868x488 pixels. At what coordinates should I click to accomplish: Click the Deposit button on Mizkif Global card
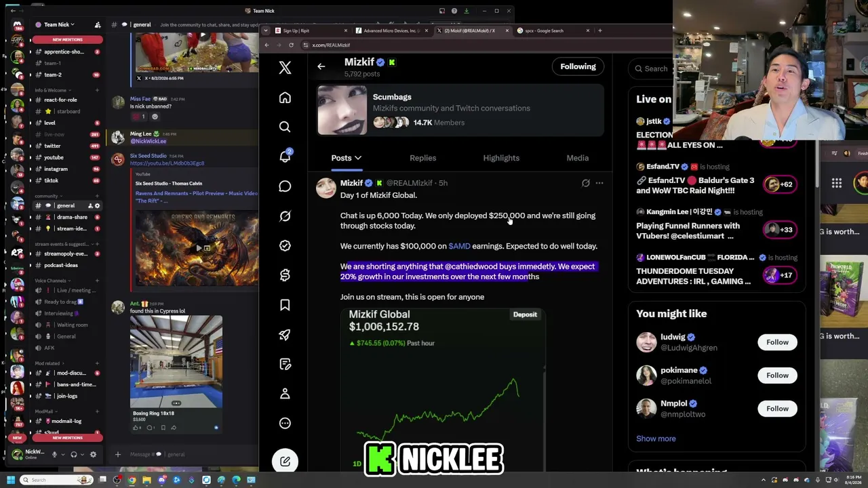[525, 314]
